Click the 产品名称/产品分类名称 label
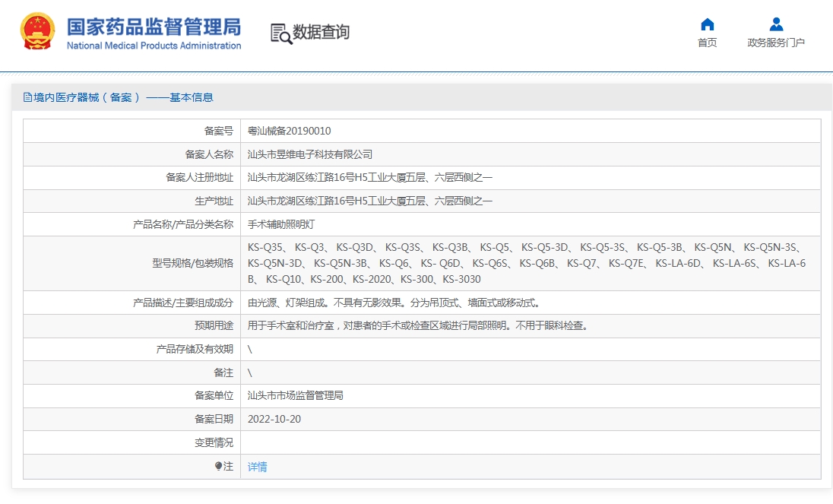Viewport: 833px width, 504px height. [x=182, y=224]
